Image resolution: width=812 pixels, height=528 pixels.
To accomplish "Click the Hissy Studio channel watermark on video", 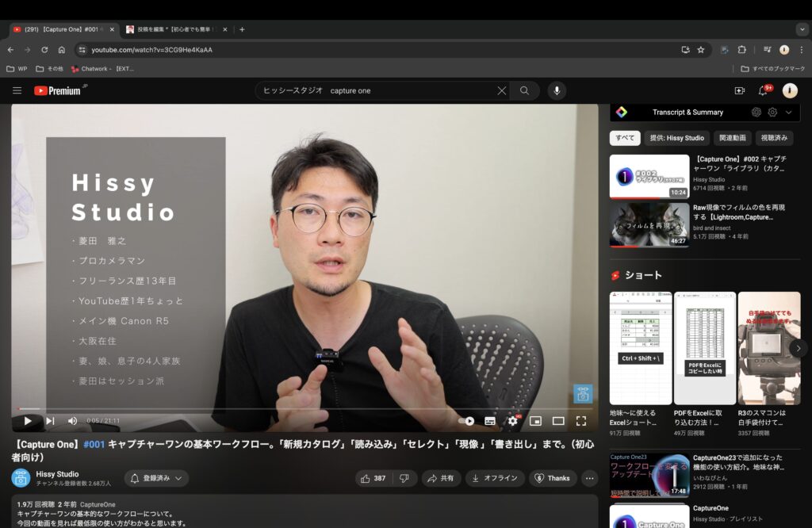I will [x=583, y=394].
